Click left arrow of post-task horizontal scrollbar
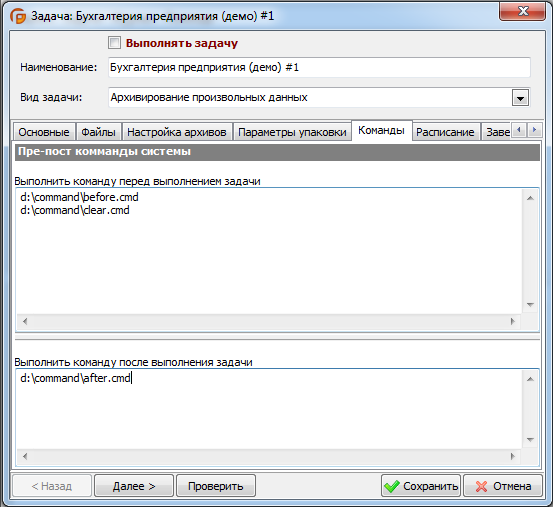Image resolution: width=553 pixels, height=507 pixels. 25,456
